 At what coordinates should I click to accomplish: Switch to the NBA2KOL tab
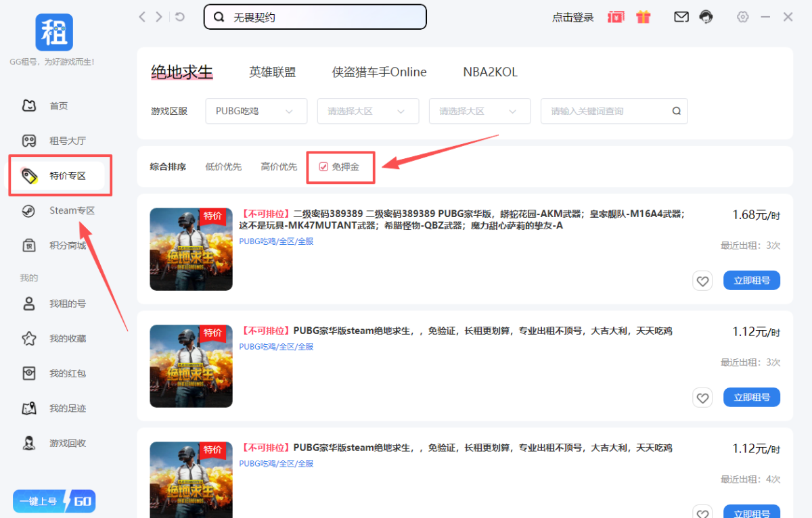click(490, 72)
